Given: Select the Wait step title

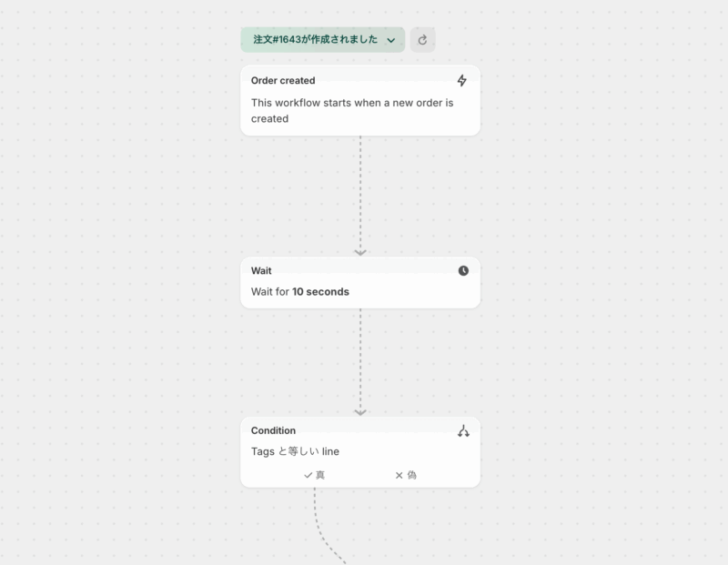Looking at the screenshot, I should [261, 270].
